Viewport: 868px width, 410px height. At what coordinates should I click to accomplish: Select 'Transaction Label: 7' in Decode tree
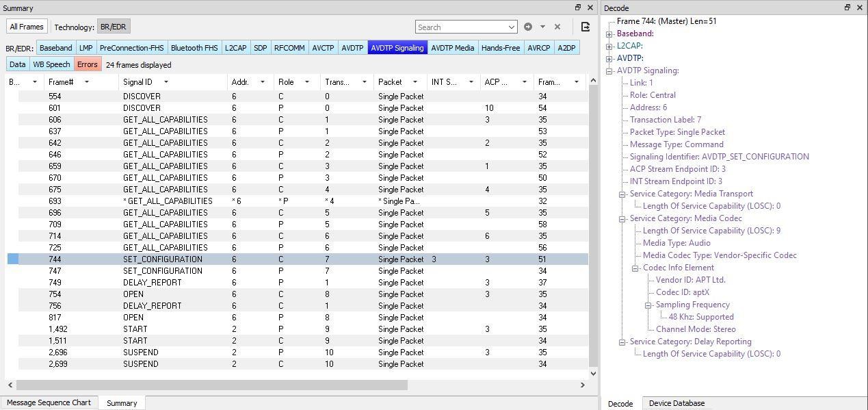[x=666, y=120]
